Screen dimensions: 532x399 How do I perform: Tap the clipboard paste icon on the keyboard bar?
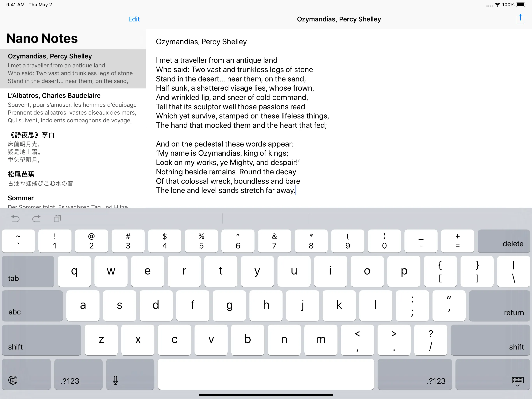click(57, 219)
